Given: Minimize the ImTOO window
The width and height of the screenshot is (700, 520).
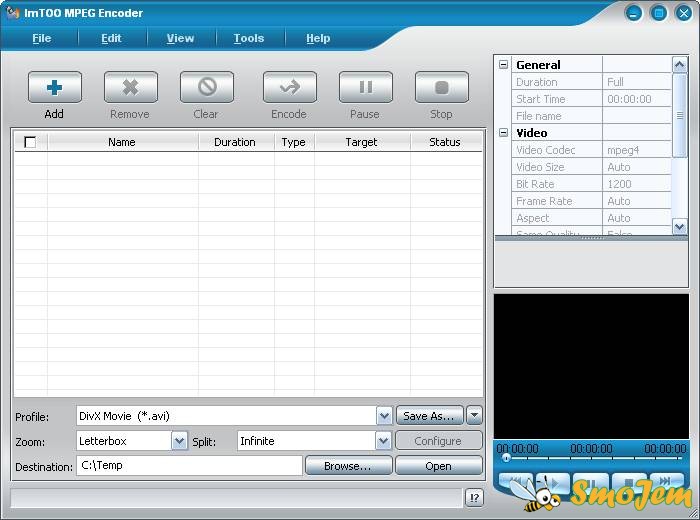Looking at the screenshot, I should pos(633,13).
